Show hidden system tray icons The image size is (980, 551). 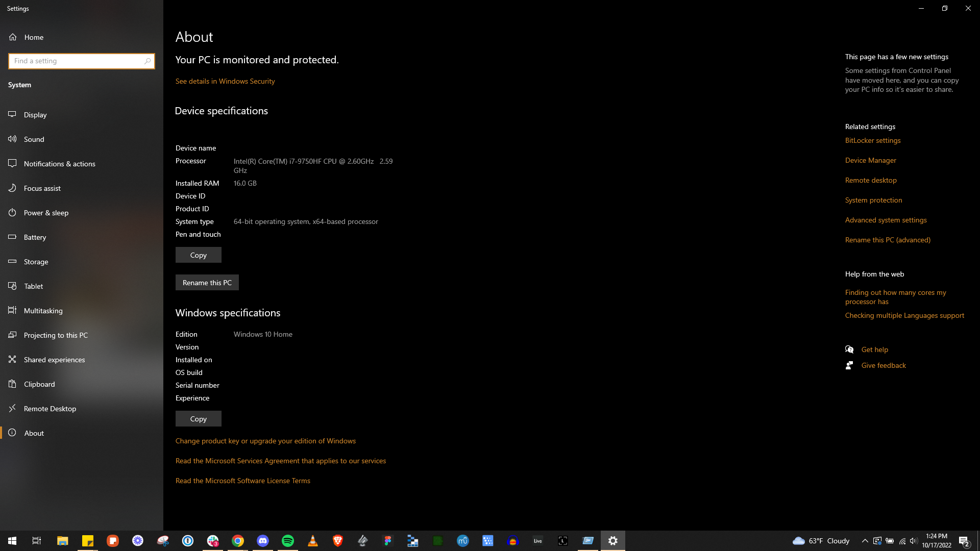point(865,541)
